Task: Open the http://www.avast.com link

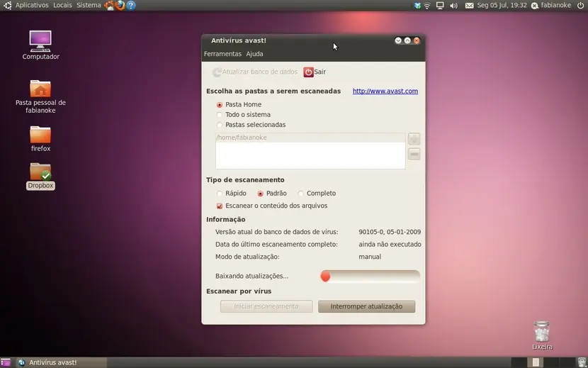Action: (385, 91)
